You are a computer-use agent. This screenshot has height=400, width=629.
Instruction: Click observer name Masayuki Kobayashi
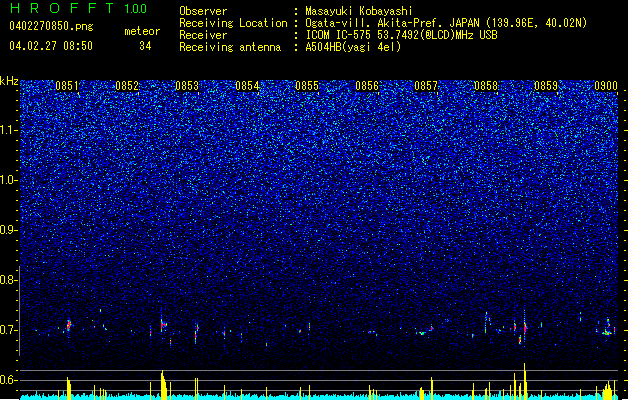[x=359, y=11]
